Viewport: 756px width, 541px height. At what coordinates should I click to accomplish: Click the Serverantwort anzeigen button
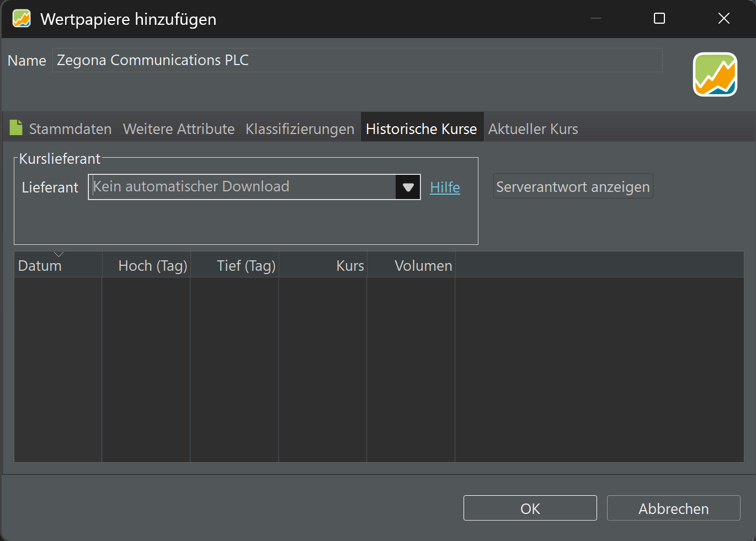(573, 186)
